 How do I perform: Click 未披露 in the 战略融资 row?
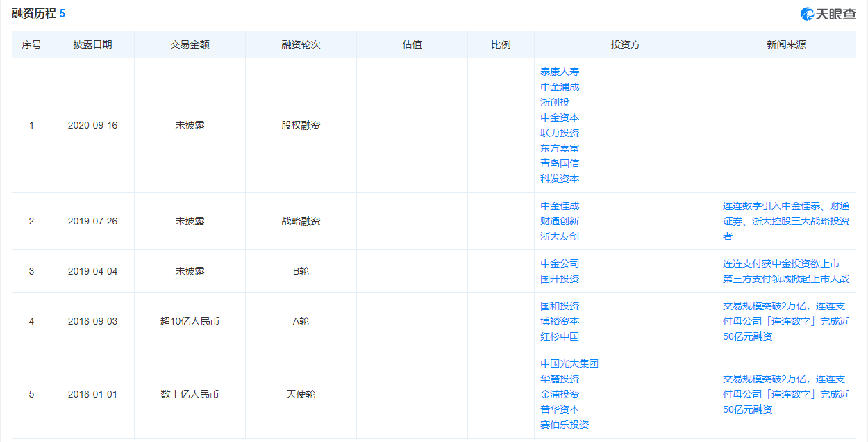[190, 221]
